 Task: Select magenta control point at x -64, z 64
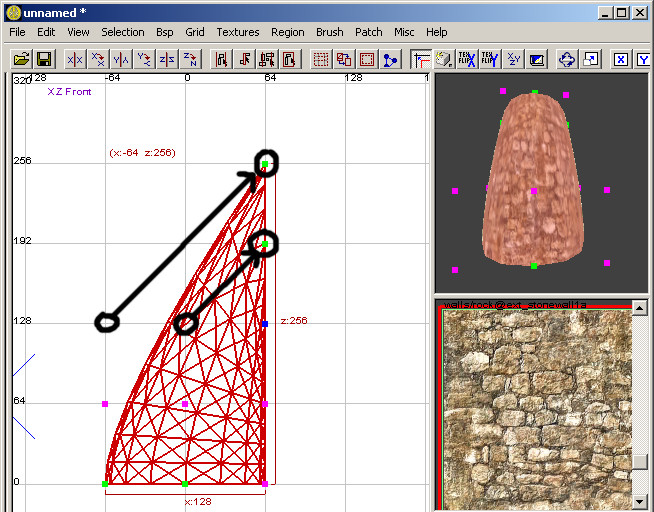[x=105, y=404]
